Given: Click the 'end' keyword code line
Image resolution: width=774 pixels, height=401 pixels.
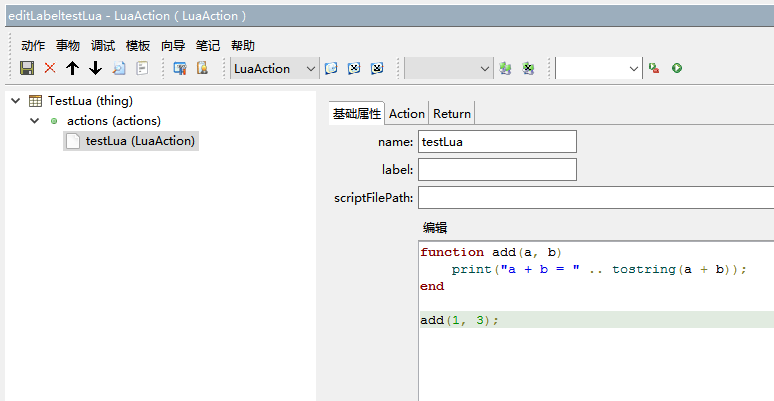Looking at the screenshot, I should [x=432, y=286].
